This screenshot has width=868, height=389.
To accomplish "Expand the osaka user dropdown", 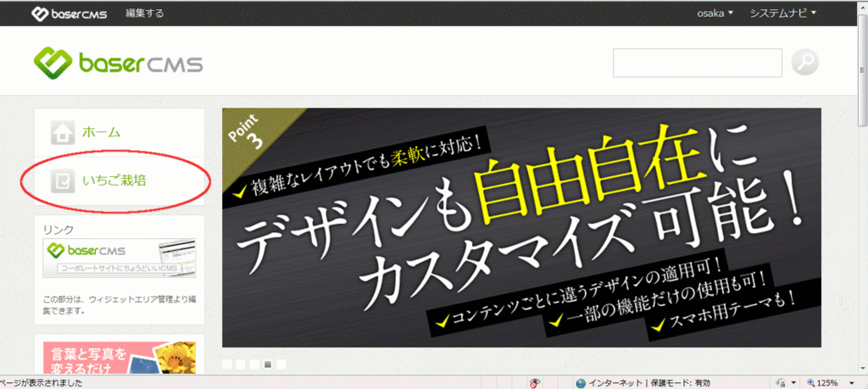I will (x=715, y=14).
